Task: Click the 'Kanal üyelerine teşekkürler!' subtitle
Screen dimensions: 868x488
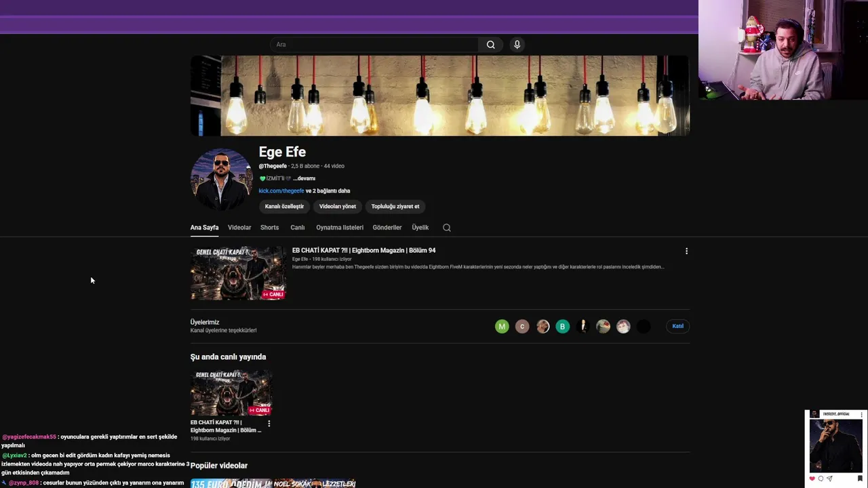Action: [x=224, y=331]
